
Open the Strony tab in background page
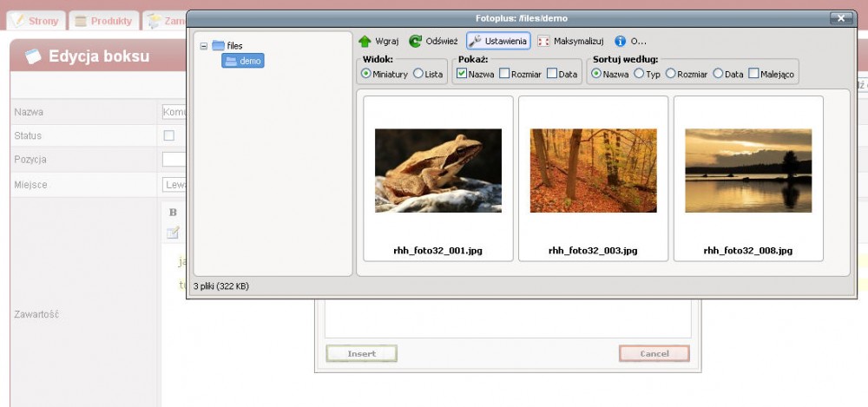pos(36,21)
